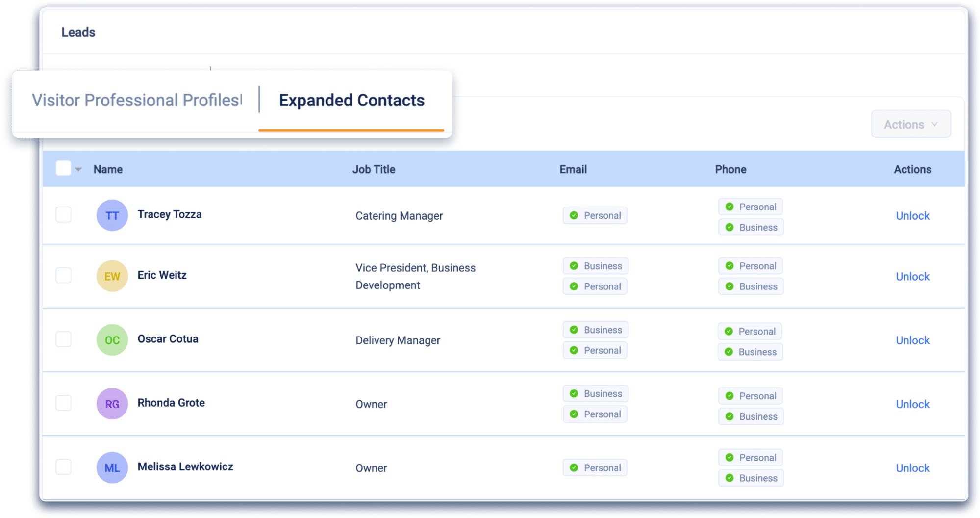This screenshot has height=518, width=980.
Task: Click the Name column header
Action: tap(108, 169)
